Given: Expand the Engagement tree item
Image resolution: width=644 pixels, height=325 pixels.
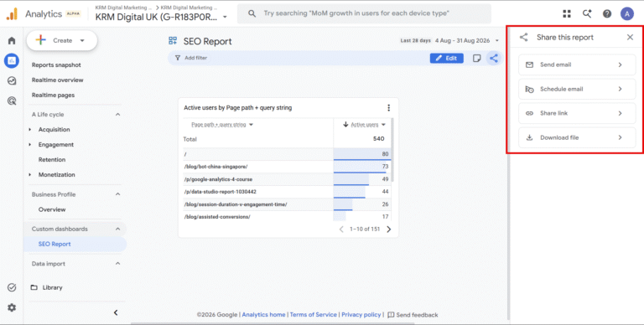Looking at the screenshot, I should (x=30, y=144).
